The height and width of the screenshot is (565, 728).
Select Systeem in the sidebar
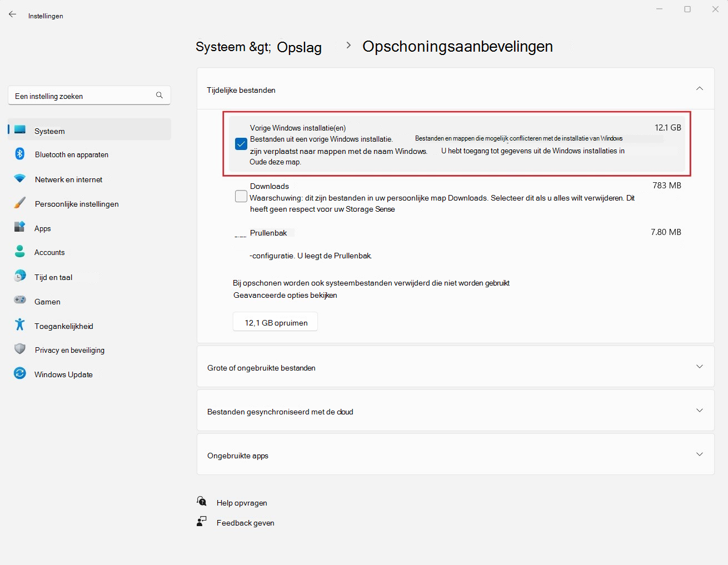(89, 130)
